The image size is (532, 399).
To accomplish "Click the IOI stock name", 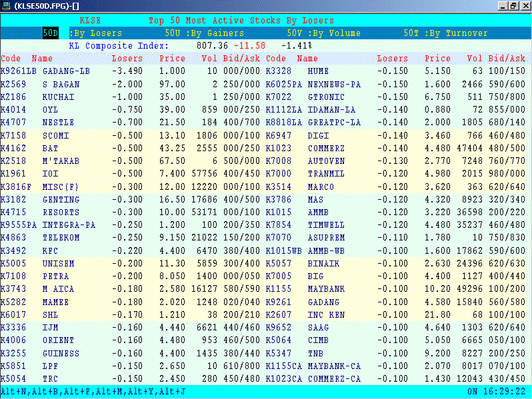I will (50, 174).
